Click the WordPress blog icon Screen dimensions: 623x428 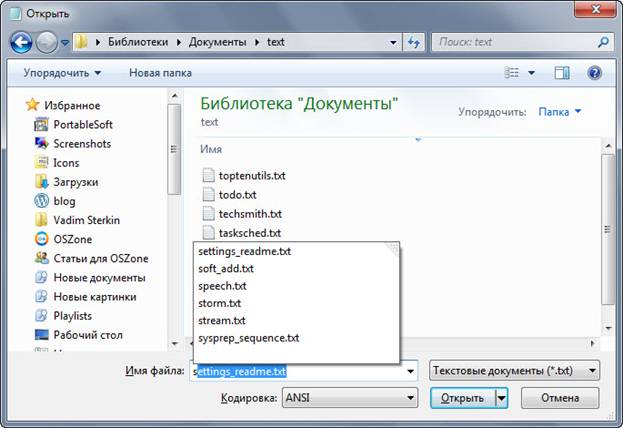pyautogui.click(x=41, y=201)
